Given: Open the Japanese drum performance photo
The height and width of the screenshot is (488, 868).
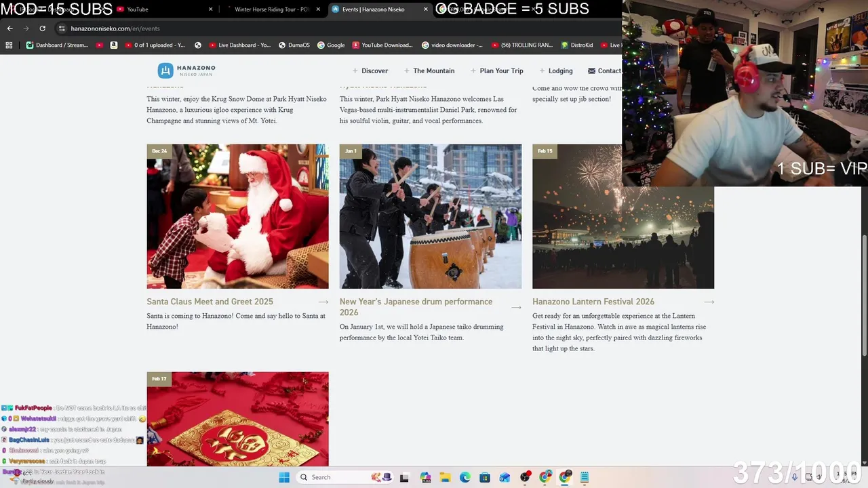Looking at the screenshot, I should click(431, 216).
